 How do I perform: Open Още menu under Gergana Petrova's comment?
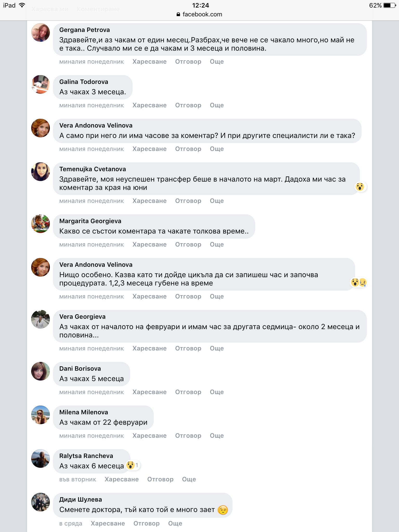pyautogui.click(x=217, y=62)
